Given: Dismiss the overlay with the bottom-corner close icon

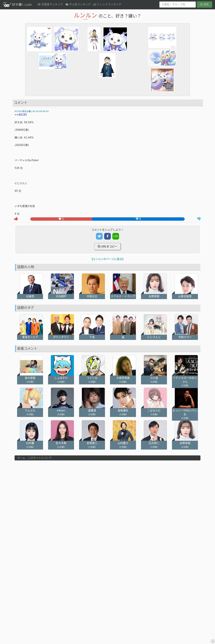Looking at the screenshot, I should pos(212,641).
